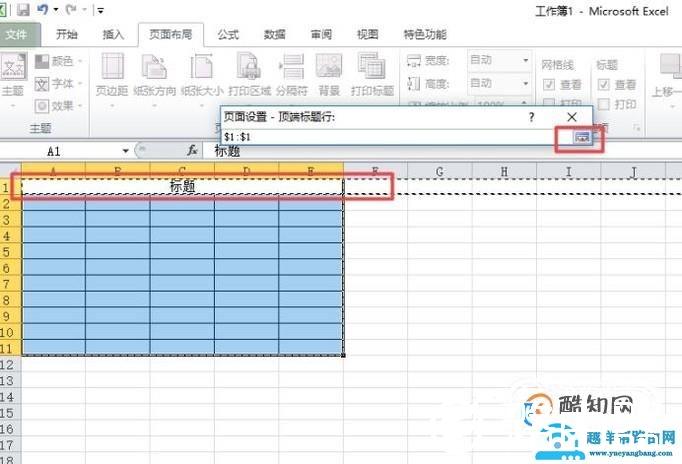The width and height of the screenshot is (682, 464).
Task: Click the Save icon in quick access toolbar
Action: [x=23, y=10]
